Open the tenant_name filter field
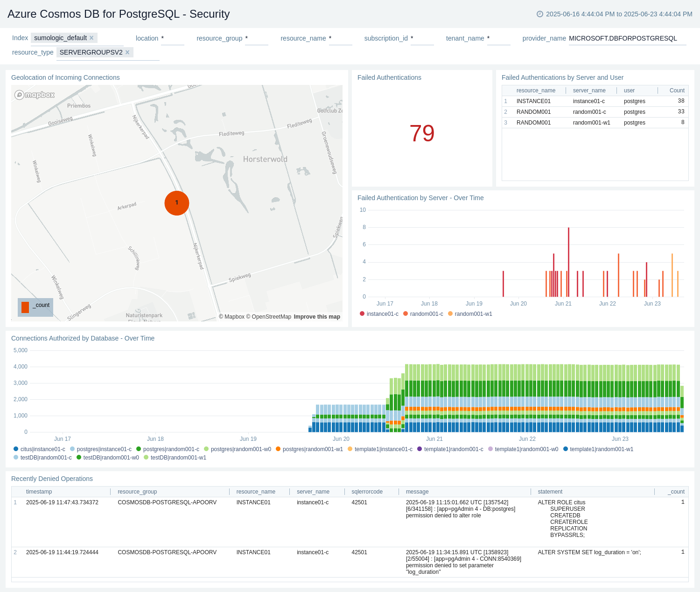Screen dimensions: 700x592 point(499,39)
